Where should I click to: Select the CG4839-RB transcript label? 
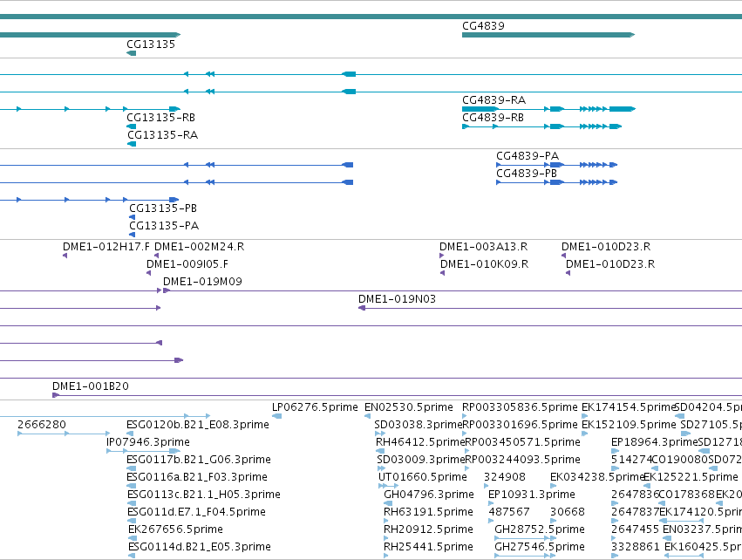(493, 118)
